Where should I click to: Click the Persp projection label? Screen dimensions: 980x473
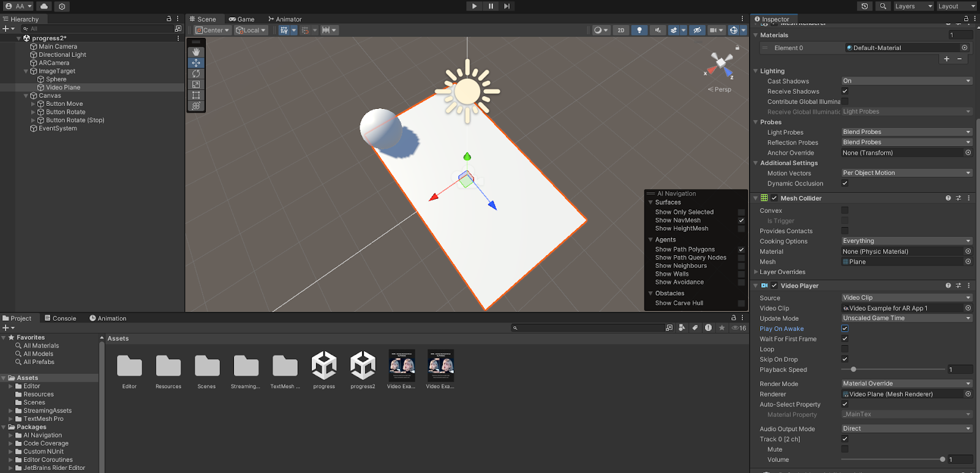click(720, 89)
